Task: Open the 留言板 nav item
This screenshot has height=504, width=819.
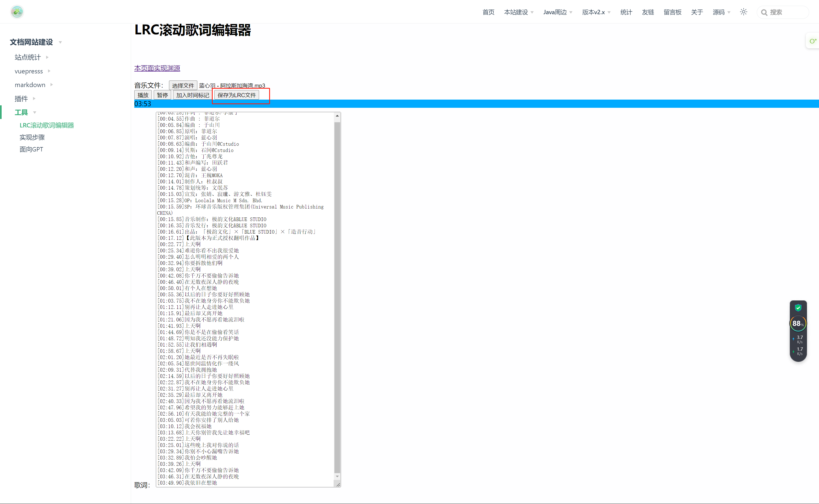Action: click(672, 12)
